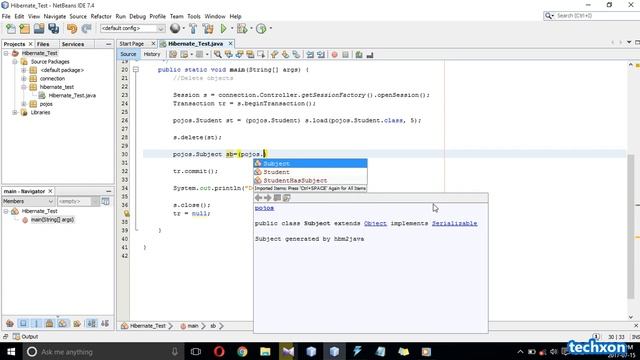Expand the default package node

pos(24,70)
